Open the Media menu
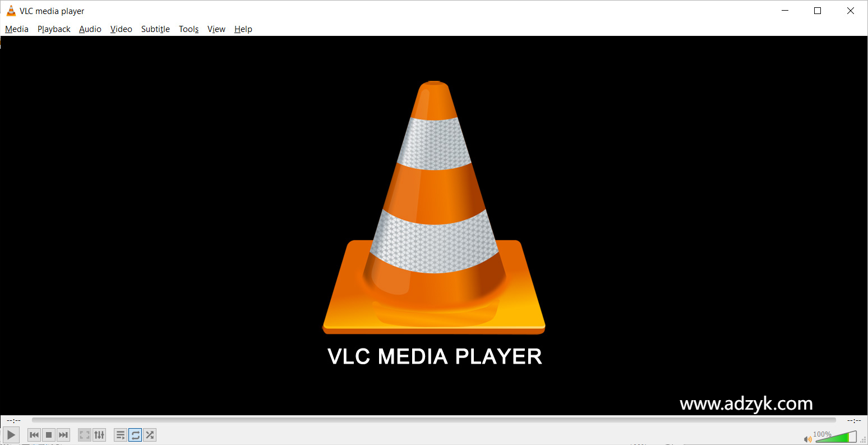 pos(17,29)
